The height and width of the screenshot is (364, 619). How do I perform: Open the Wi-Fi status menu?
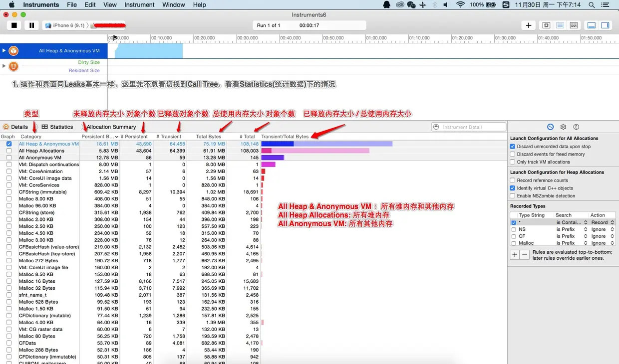pos(460,4)
